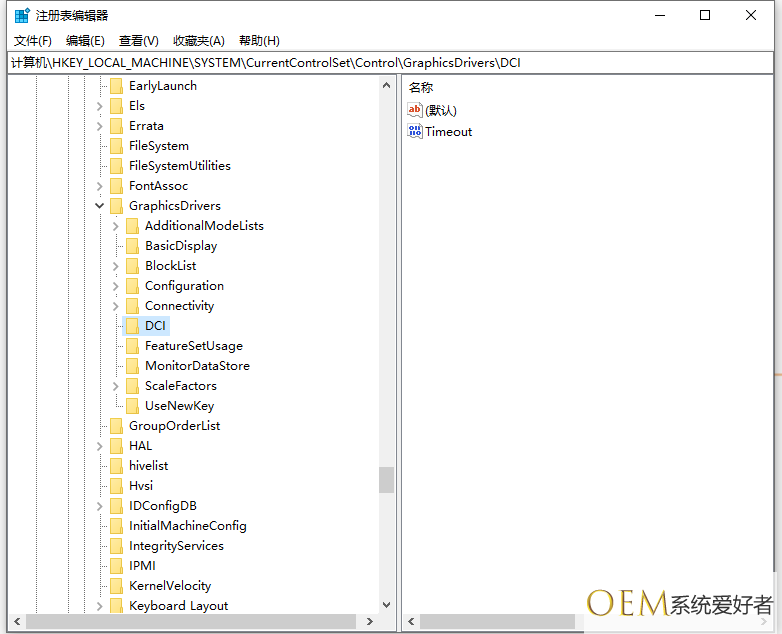Expand the ScaleFactors key
The image size is (782, 634).
click(116, 386)
